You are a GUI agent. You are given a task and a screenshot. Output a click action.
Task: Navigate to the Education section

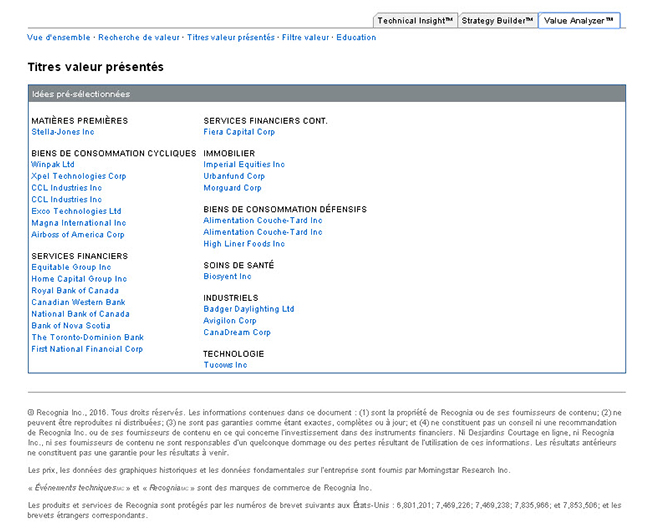coord(356,38)
